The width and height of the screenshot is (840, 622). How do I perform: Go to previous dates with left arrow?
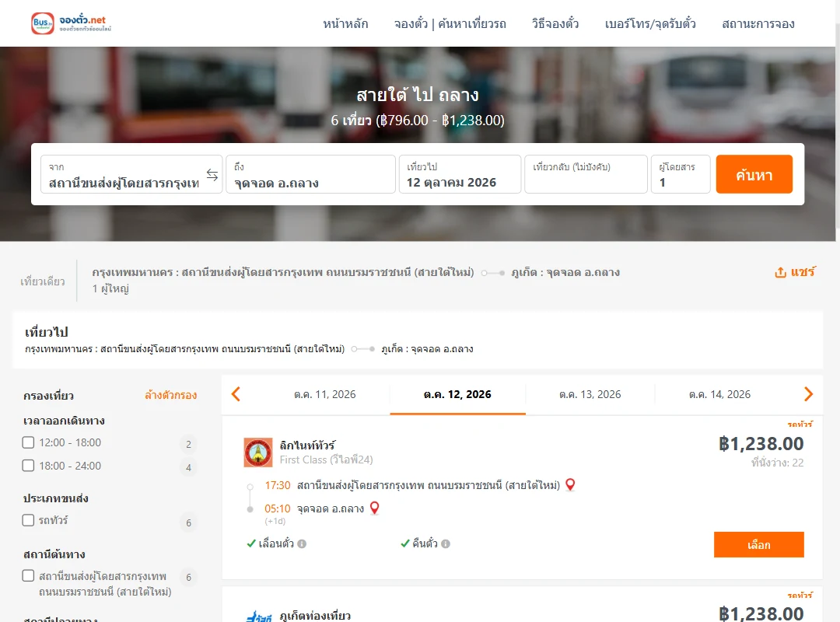click(236, 394)
